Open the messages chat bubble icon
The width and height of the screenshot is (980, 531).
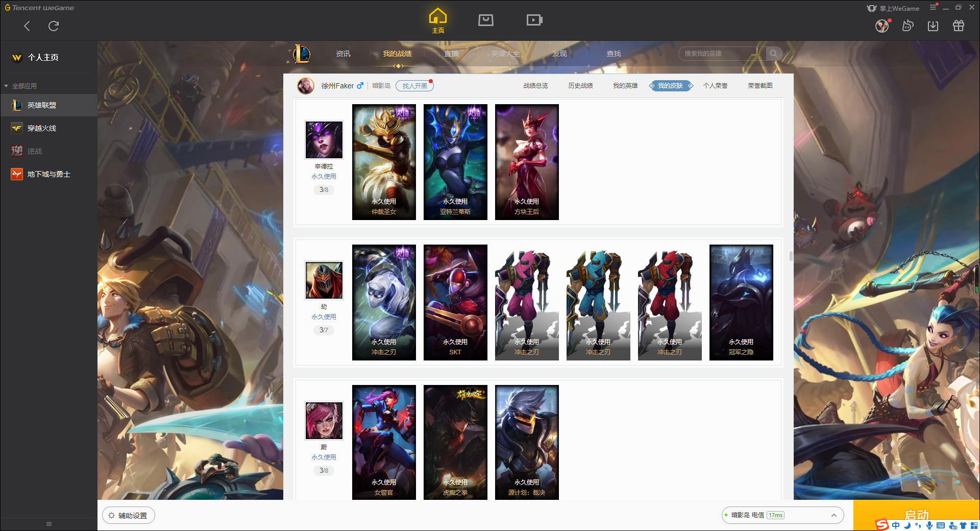908,26
